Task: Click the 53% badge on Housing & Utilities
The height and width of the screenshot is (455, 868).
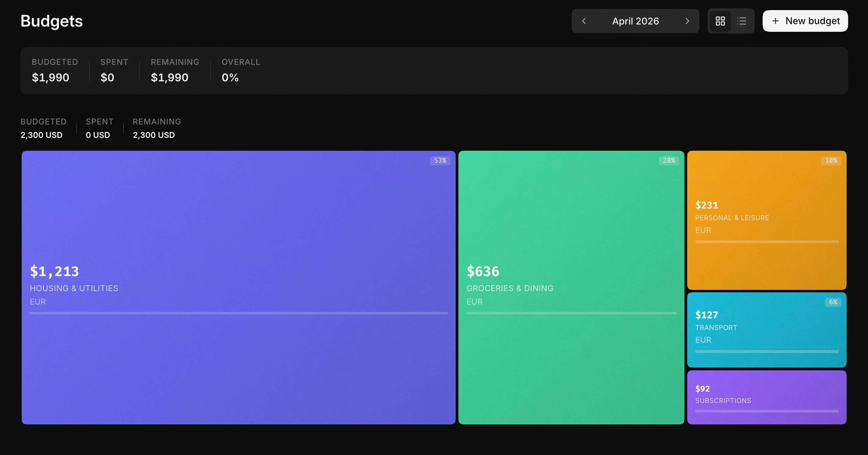Action: pos(440,161)
